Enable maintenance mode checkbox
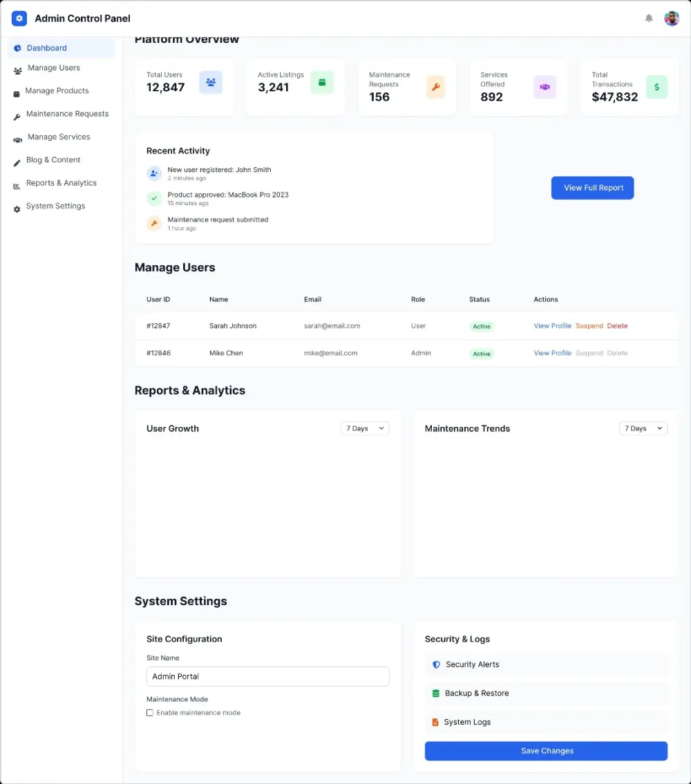 tap(150, 712)
